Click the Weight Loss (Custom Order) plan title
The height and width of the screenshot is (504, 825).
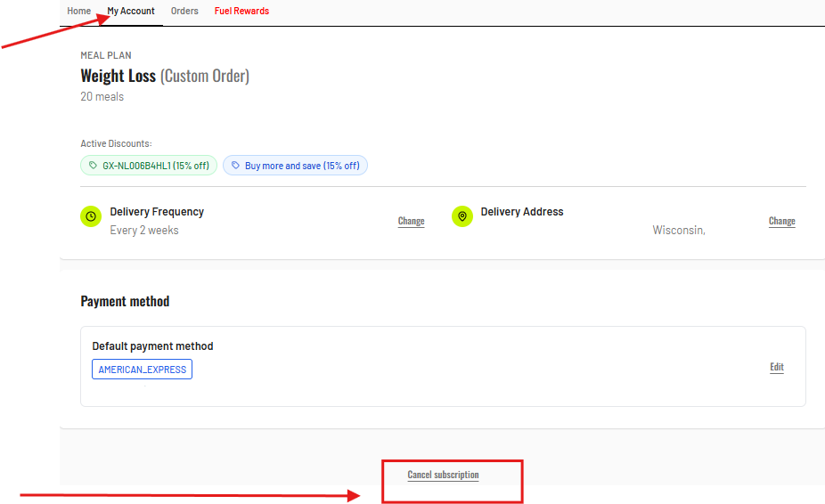[x=165, y=76]
